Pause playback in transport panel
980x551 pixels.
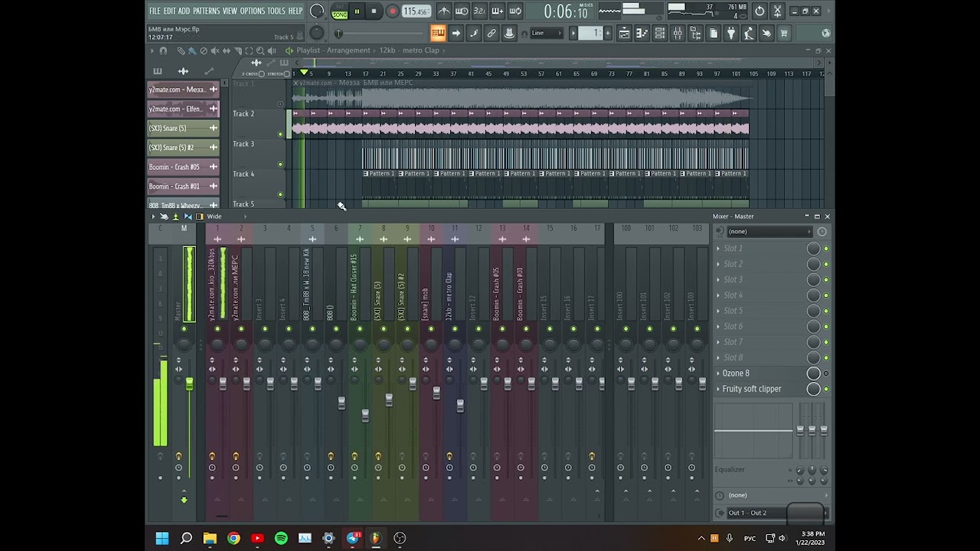[357, 11]
